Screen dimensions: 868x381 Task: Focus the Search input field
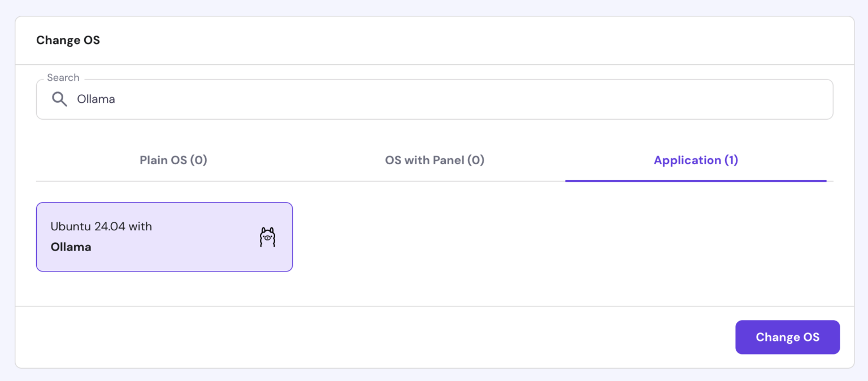tap(396, 99)
